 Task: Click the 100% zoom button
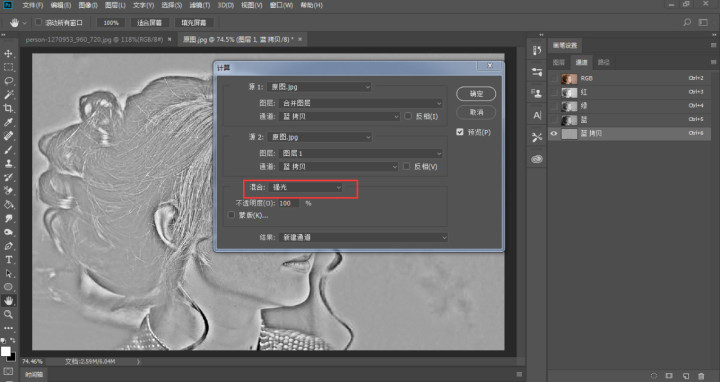click(x=111, y=22)
